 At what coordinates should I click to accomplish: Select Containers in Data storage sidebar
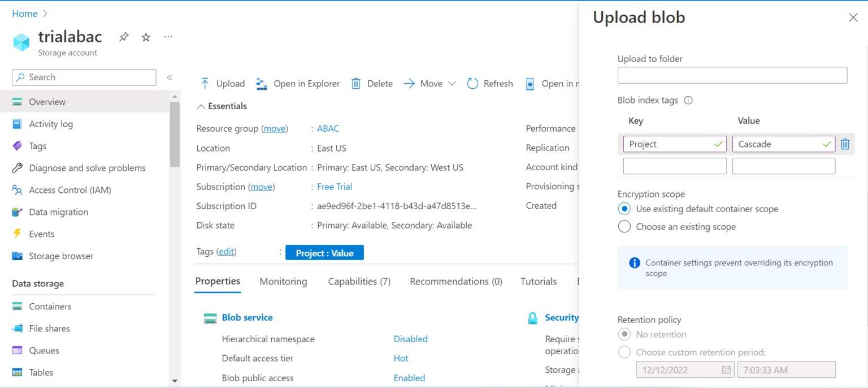[x=49, y=306]
